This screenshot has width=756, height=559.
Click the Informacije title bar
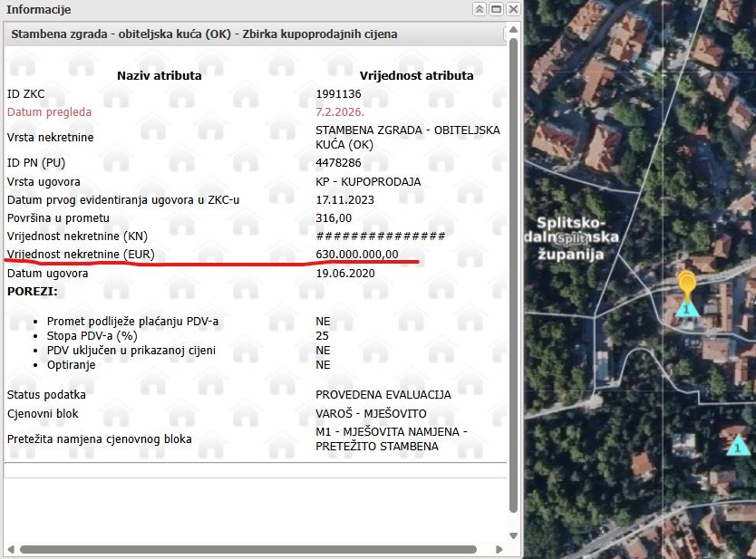[227, 9]
